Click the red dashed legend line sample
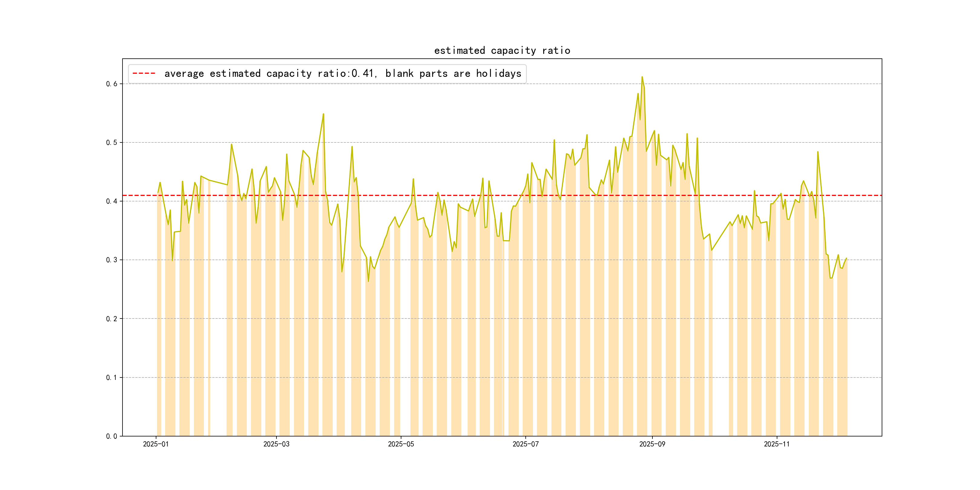The width and height of the screenshot is (980, 490). pyautogui.click(x=144, y=73)
